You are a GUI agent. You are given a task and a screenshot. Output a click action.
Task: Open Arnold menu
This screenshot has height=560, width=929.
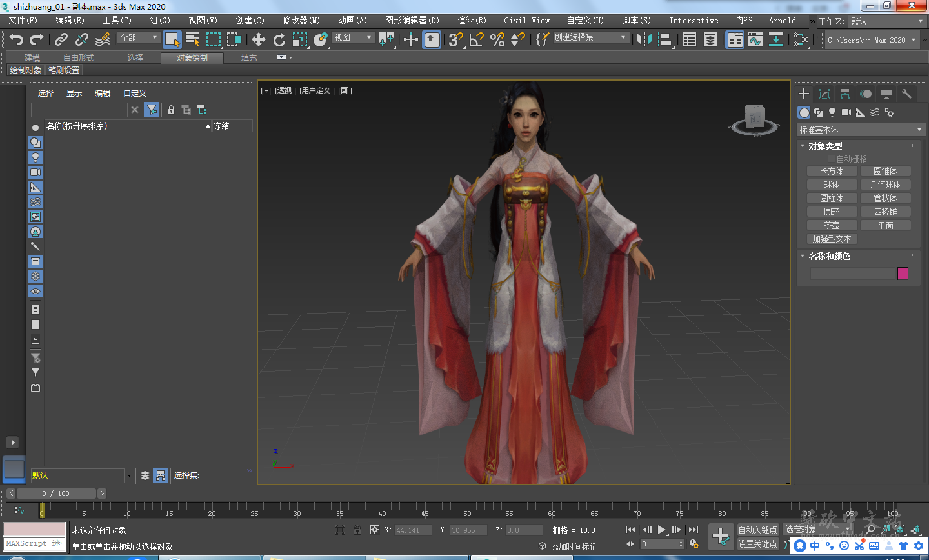click(x=782, y=21)
